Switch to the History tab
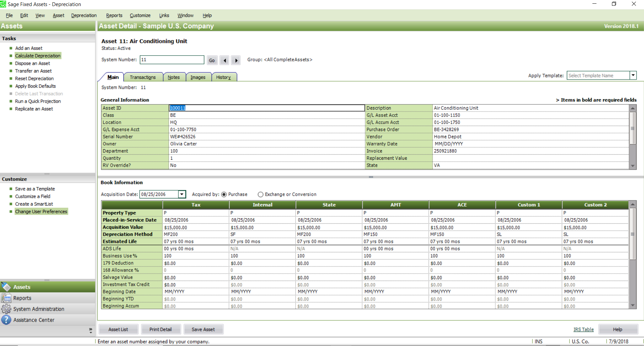 coord(224,77)
